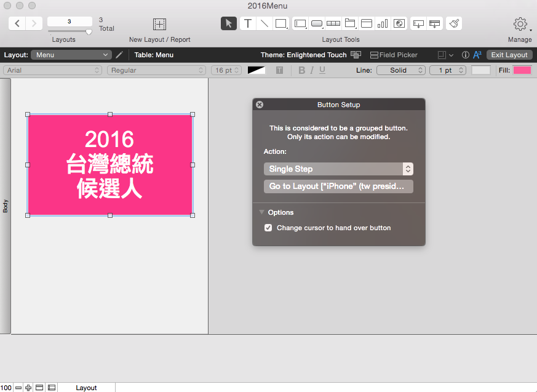
Task: Select the Tab Control tool
Action: pos(350,23)
